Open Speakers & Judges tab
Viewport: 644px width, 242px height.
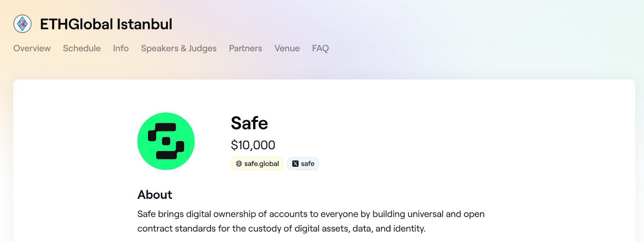click(179, 48)
